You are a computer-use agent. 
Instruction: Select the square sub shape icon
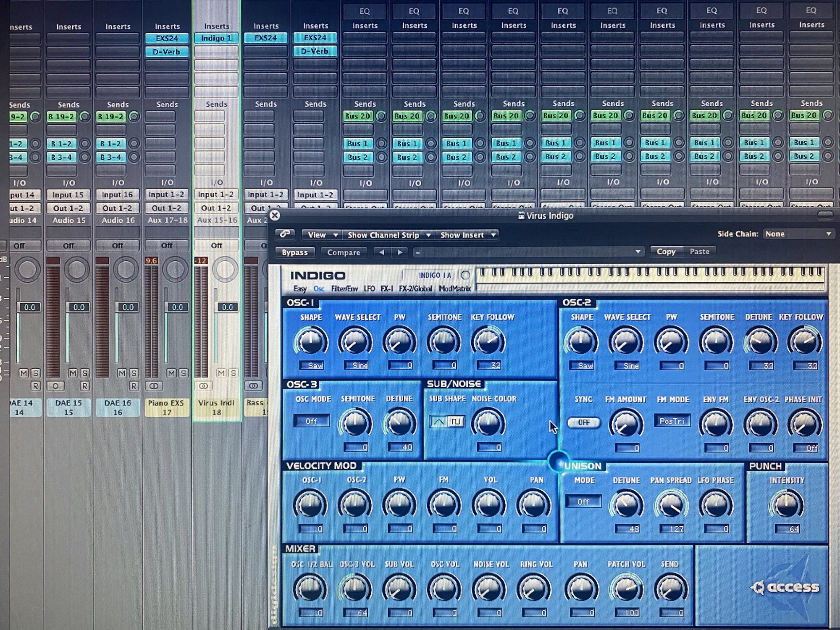456,421
